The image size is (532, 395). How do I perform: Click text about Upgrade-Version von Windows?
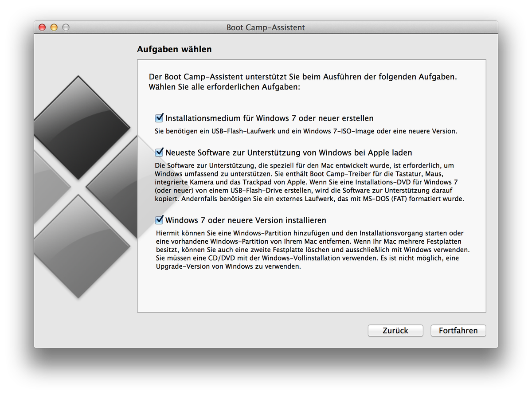coord(313,250)
